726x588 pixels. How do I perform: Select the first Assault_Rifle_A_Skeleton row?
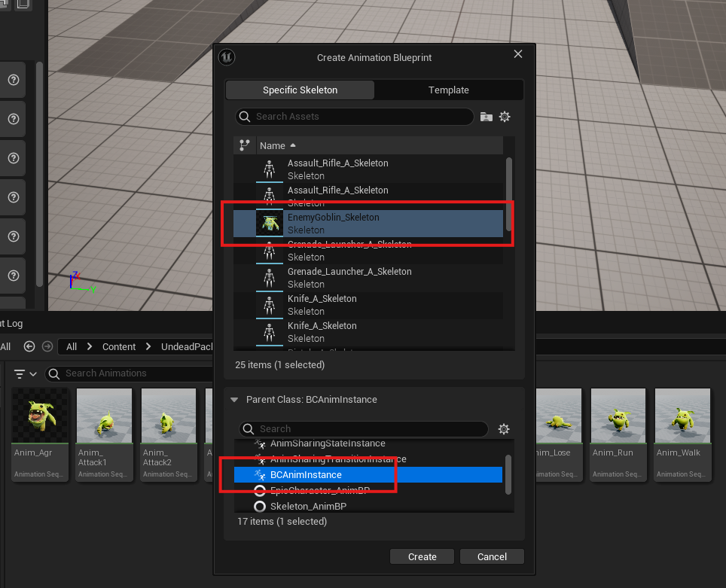[368, 169]
